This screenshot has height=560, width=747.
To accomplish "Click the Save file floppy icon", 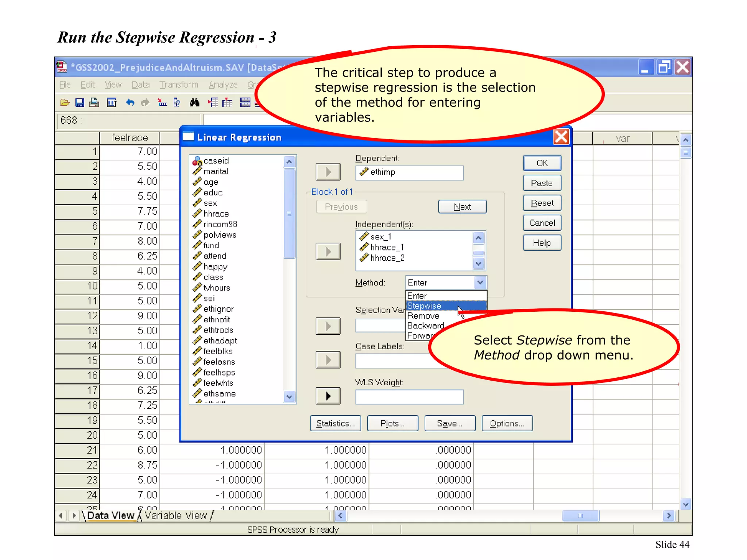I will tap(80, 103).
